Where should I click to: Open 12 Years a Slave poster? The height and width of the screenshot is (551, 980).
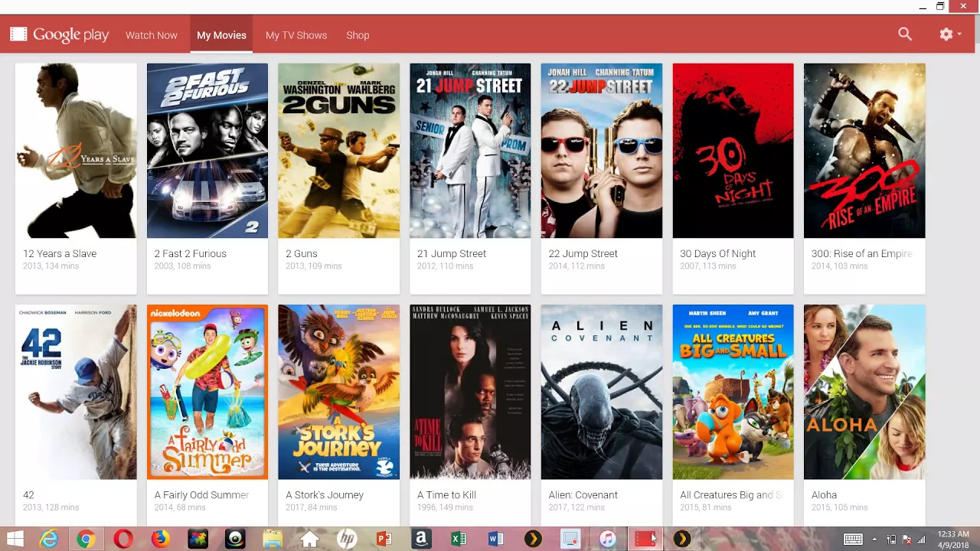[76, 151]
